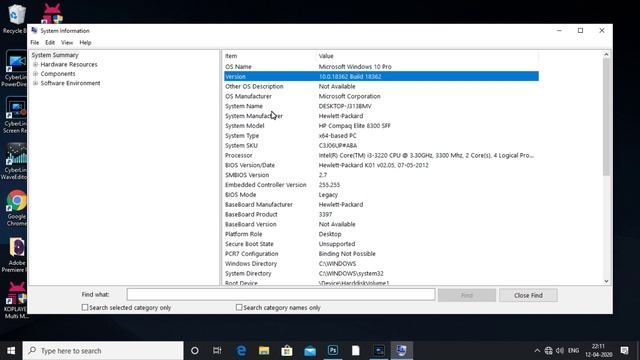Open network status tray icon
Image resolution: width=640 pixels, height=360 pixels.
click(549, 351)
